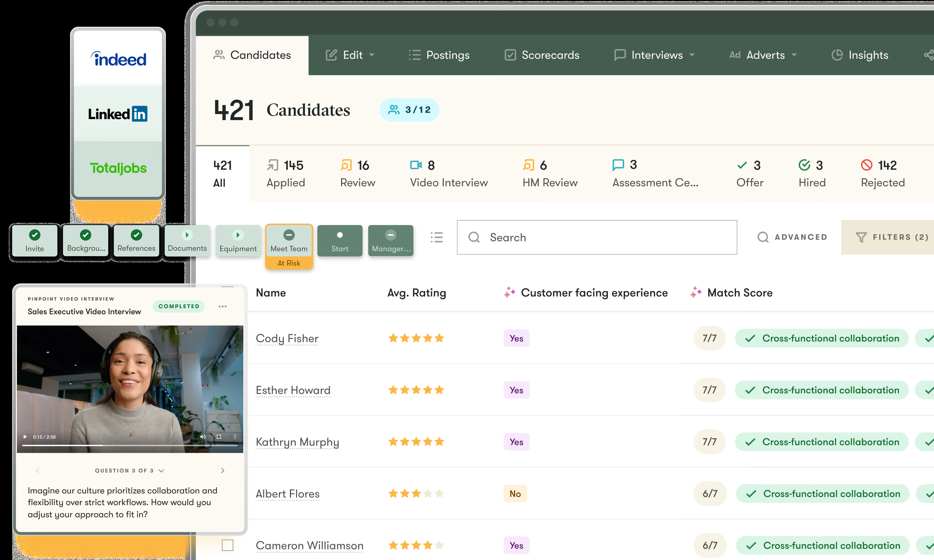Image resolution: width=934 pixels, height=560 pixels.
Task: Click the Invite onboarding step
Action: click(x=35, y=241)
